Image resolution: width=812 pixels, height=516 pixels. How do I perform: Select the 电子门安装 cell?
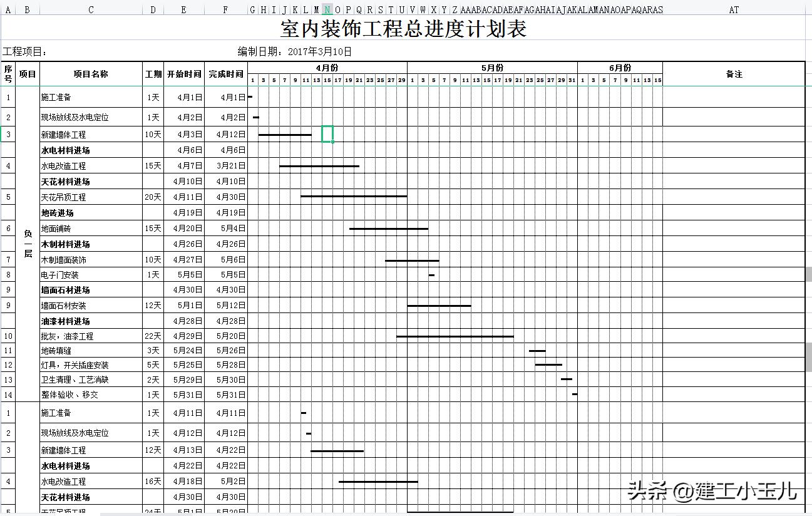[91, 275]
